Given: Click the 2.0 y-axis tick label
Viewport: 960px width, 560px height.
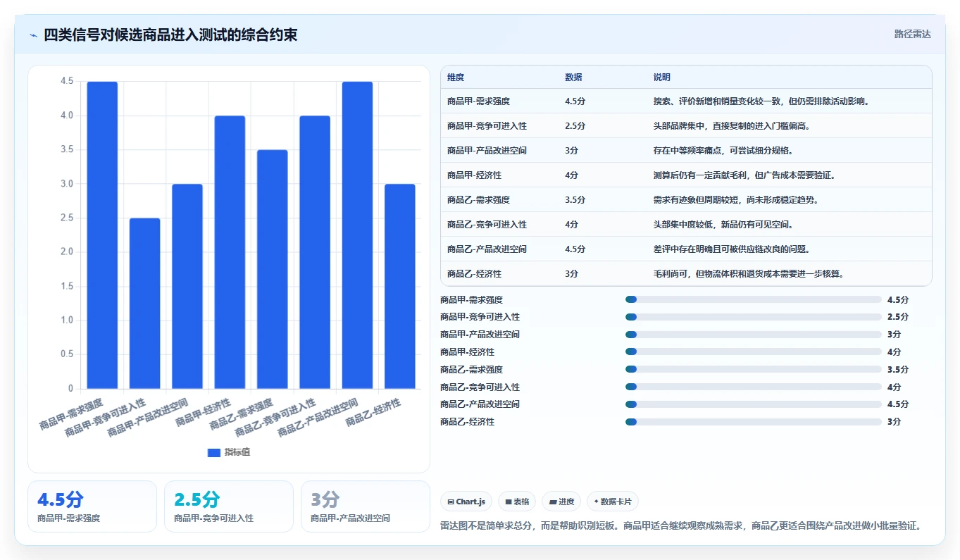Looking at the screenshot, I should tap(68, 252).
